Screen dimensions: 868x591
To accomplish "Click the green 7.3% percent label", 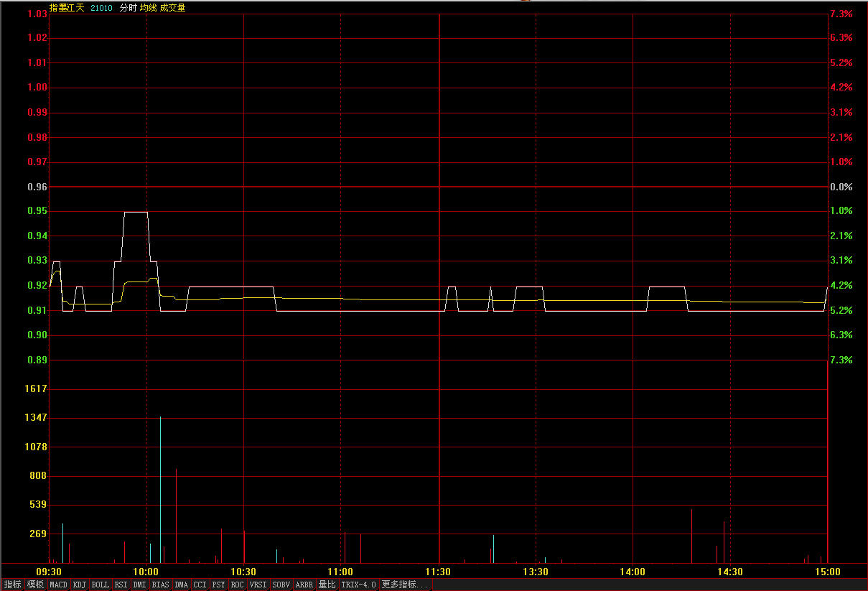I will coord(841,360).
